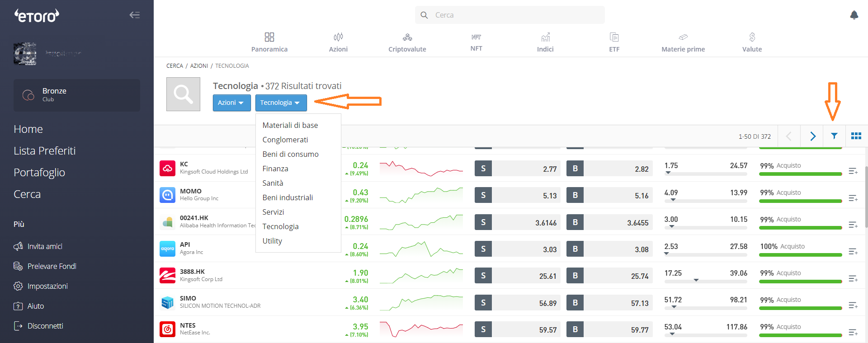Click the AZIONI breadcrumb

[199, 66]
